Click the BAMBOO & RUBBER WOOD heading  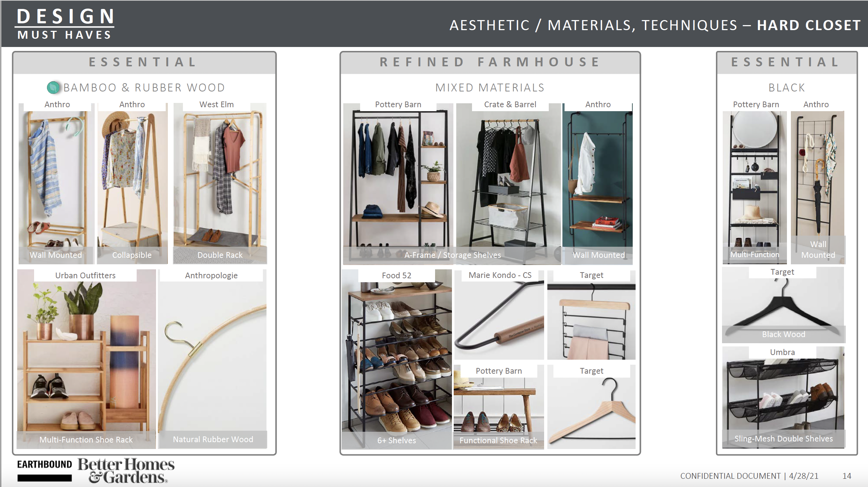(144, 88)
